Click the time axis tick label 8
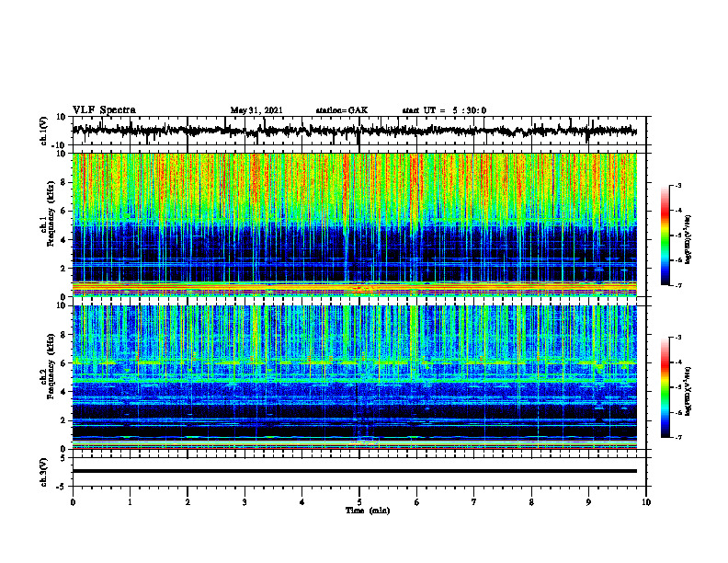Viewport: 728px width, 563px height. coord(531,502)
